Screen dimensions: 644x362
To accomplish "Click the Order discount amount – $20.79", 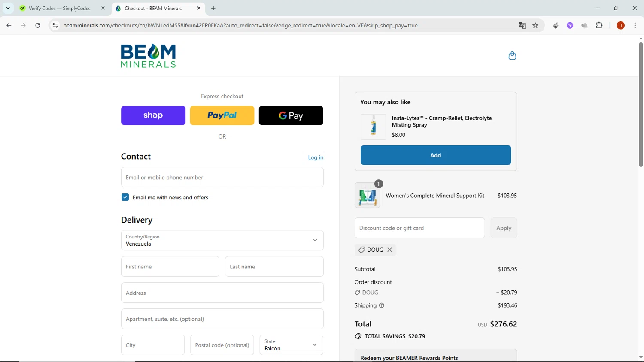I will 507,293.
